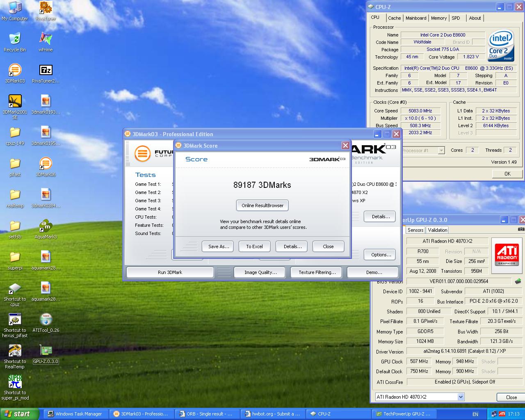
Task: Open the My Computer desktop icon
Action: click(15, 11)
